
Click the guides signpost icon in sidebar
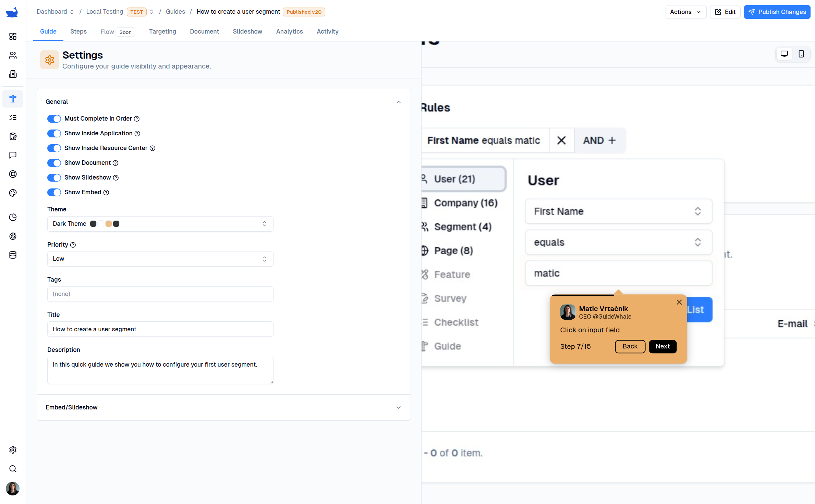(x=13, y=99)
